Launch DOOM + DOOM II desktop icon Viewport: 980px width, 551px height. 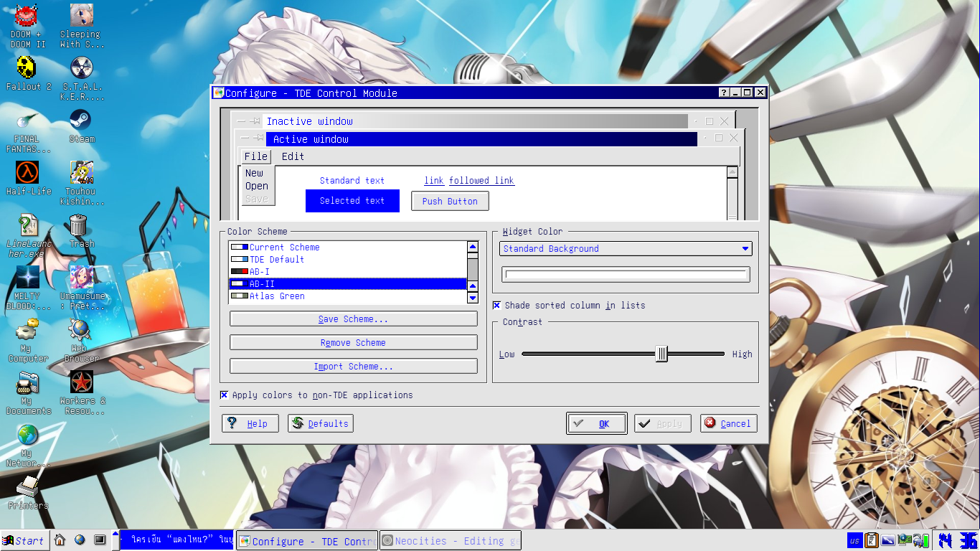coord(27,16)
